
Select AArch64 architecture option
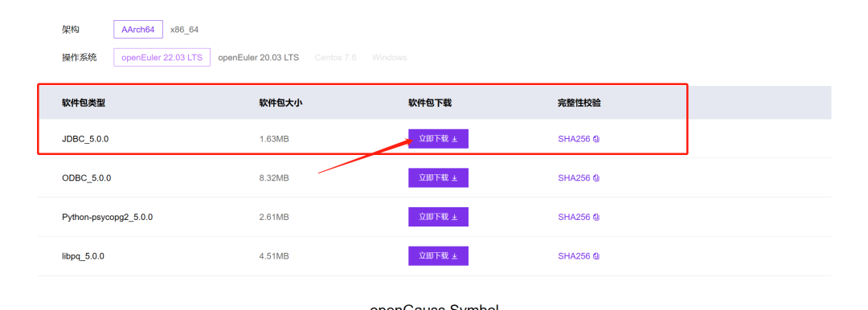(x=138, y=30)
